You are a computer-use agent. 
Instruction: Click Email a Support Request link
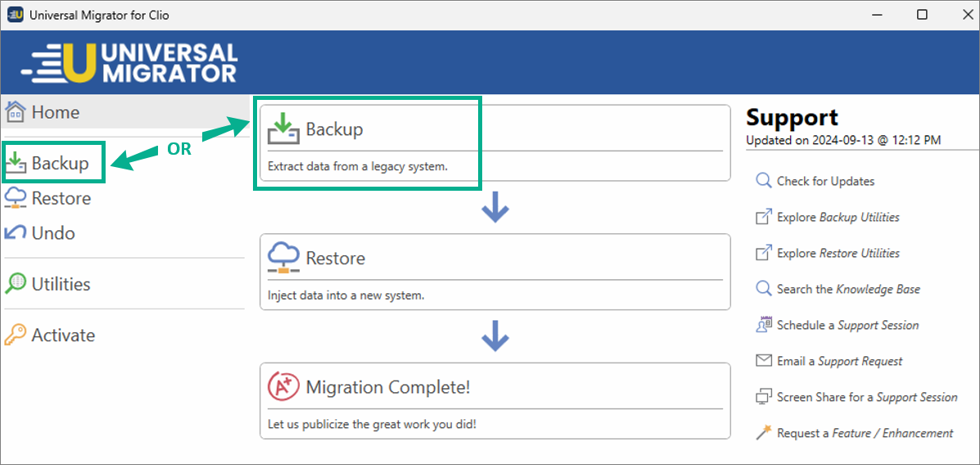[839, 361]
